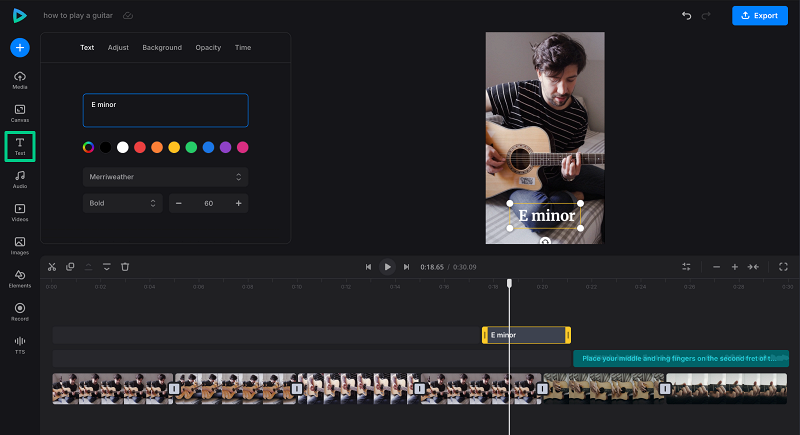This screenshot has height=435, width=800.
Task: Open the Images sidebar panel
Action: click(x=20, y=246)
